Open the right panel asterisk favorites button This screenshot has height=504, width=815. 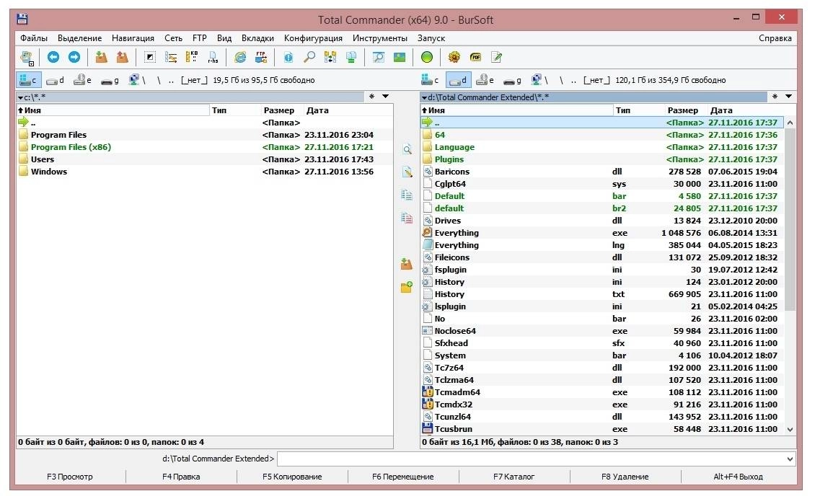(775, 97)
